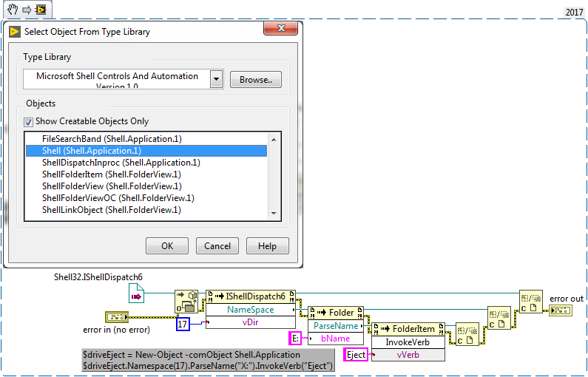Select ShellFolderView (Shell.FolderView.1) entry
Screen dimensions: 588x377
point(146,186)
